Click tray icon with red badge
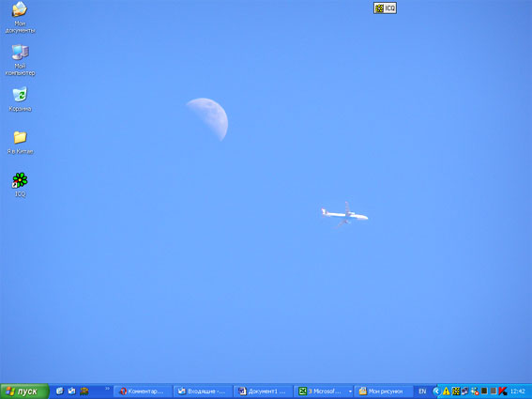Screen dimensions: 532x399 [475, 391]
